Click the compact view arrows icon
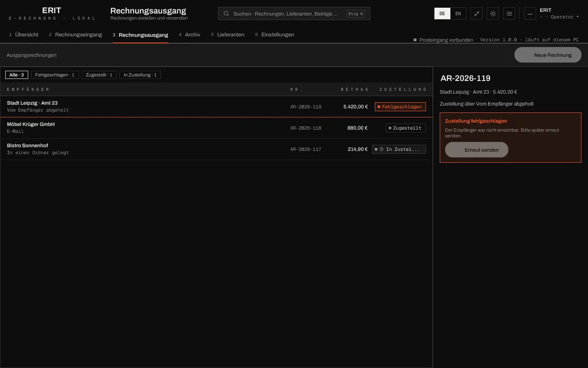 pyautogui.click(x=477, y=13)
